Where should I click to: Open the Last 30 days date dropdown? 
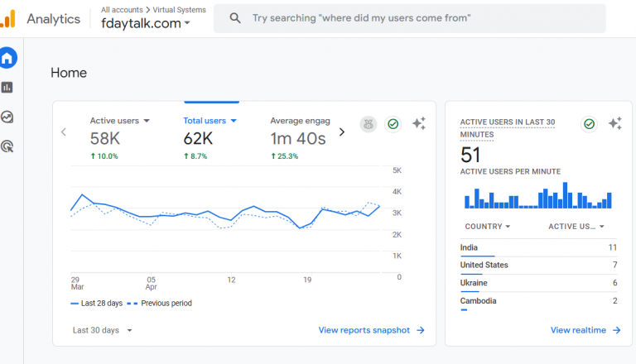tap(103, 330)
